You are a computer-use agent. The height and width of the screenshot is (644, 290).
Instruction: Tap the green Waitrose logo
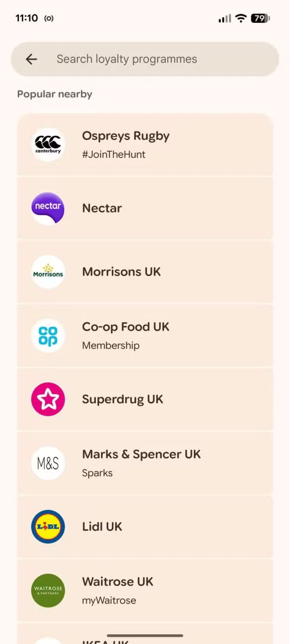(48, 591)
